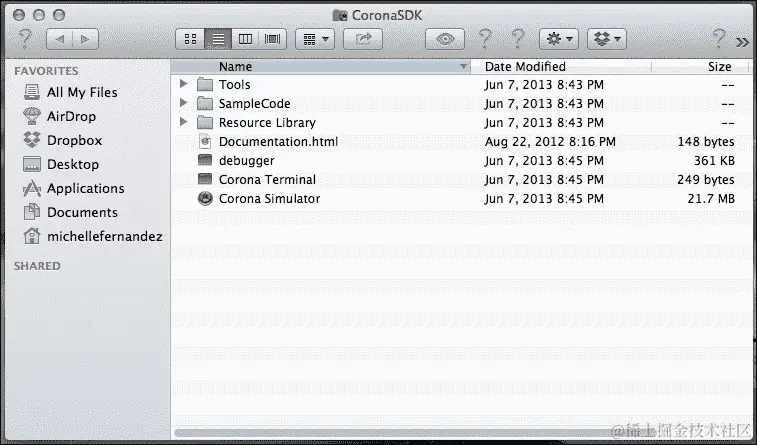The image size is (757, 445).
Task: Switch to column view
Action: point(245,39)
